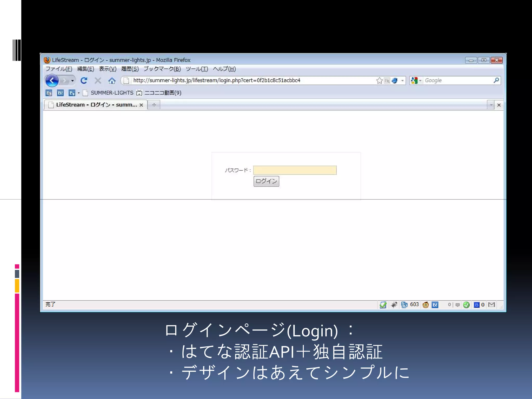Click the B! Hatena bookmark toolbar icon
Screen dimensions: 532x399
pos(60,93)
